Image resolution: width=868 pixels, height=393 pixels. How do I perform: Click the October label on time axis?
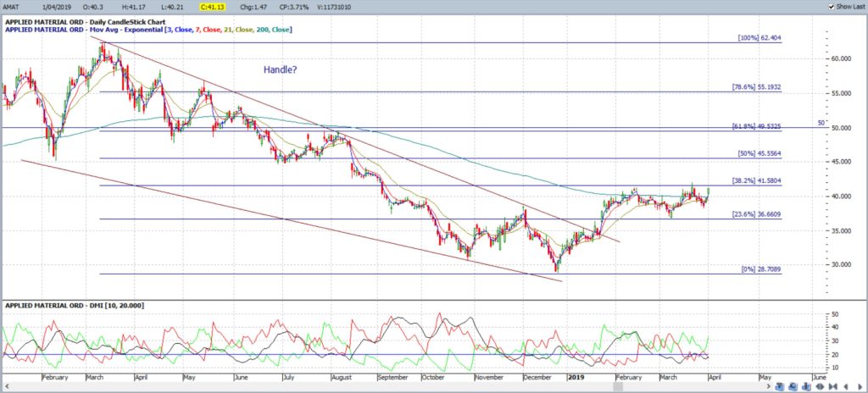435,377
